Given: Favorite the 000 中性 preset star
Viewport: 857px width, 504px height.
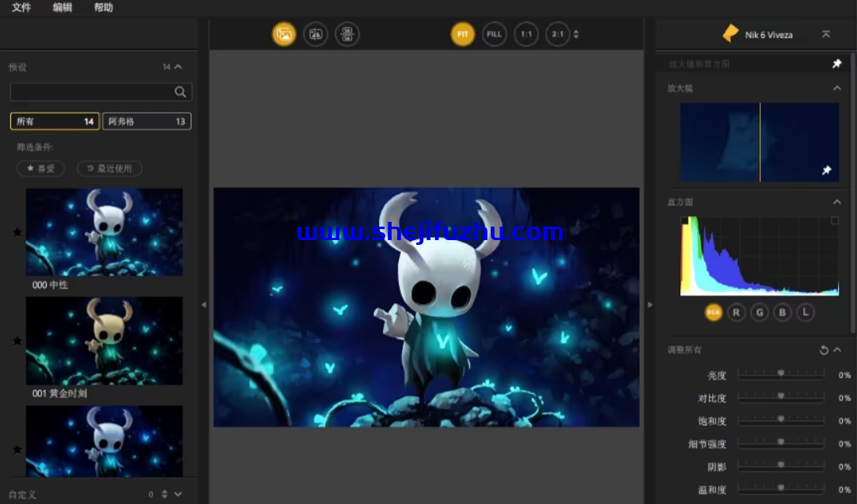Looking at the screenshot, I should coord(17,233).
